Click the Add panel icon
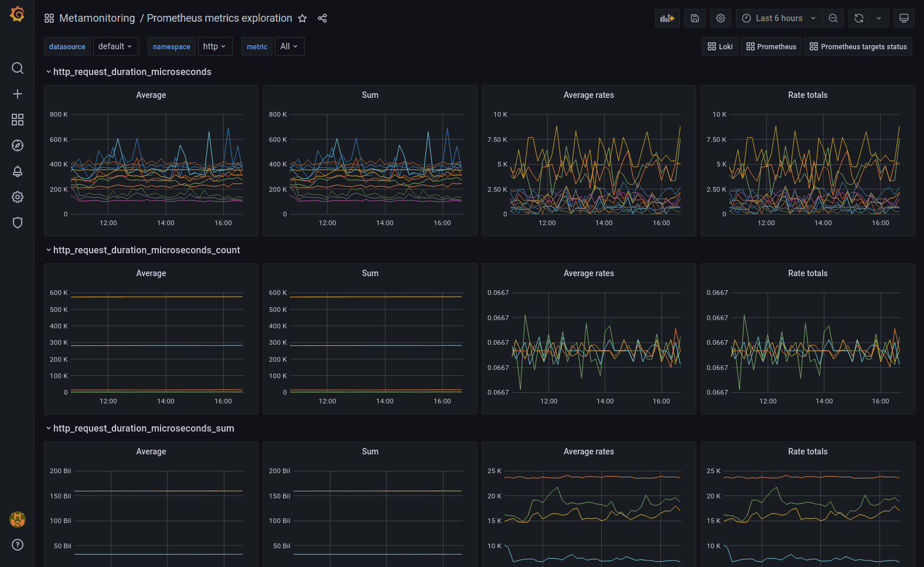Viewport: 924px width, 567px height. (667, 18)
